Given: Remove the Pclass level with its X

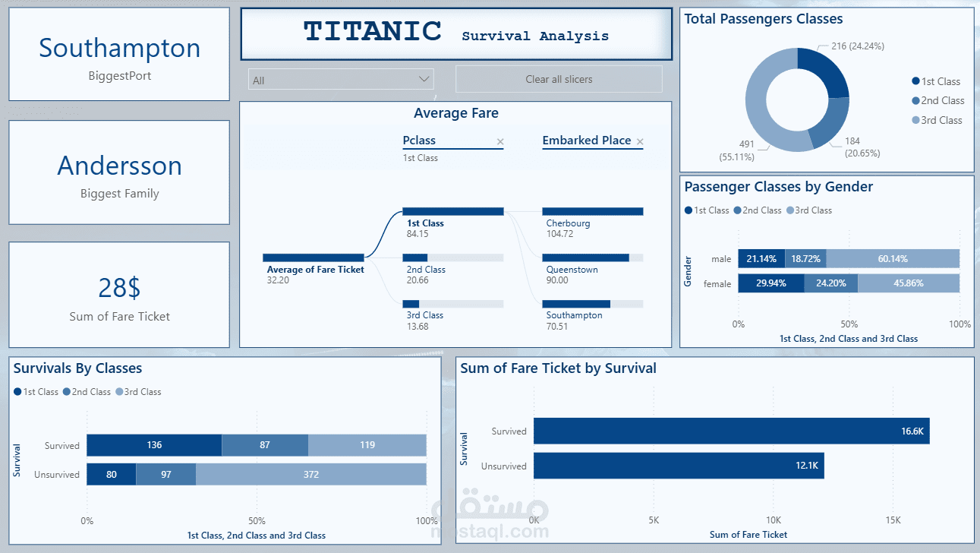Looking at the screenshot, I should point(499,141).
